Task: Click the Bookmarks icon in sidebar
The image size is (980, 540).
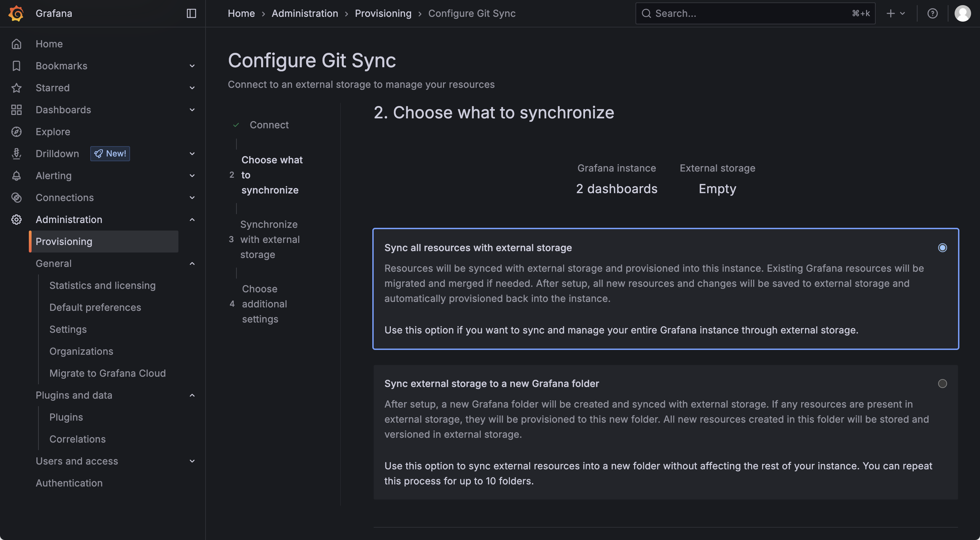Action: click(x=16, y=66)
